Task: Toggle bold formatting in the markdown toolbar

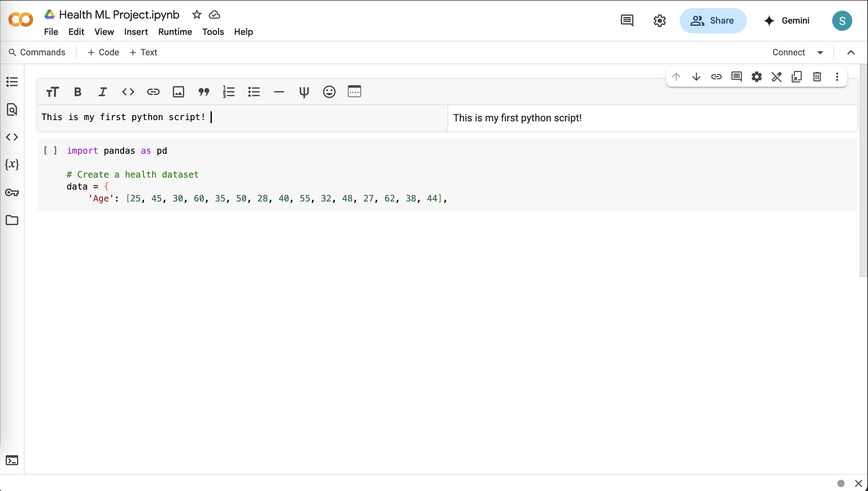Action: coord(77,91)
